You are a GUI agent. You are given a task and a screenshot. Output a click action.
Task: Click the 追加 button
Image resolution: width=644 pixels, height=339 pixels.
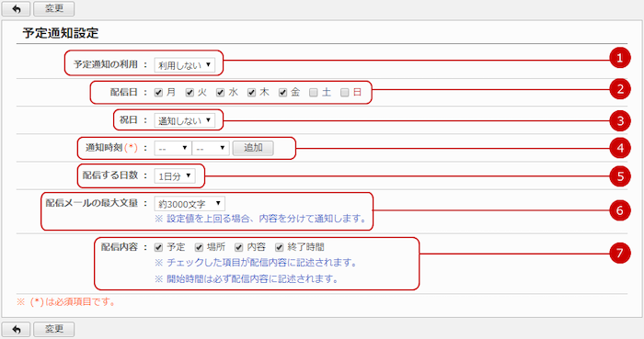coord(253,148)
